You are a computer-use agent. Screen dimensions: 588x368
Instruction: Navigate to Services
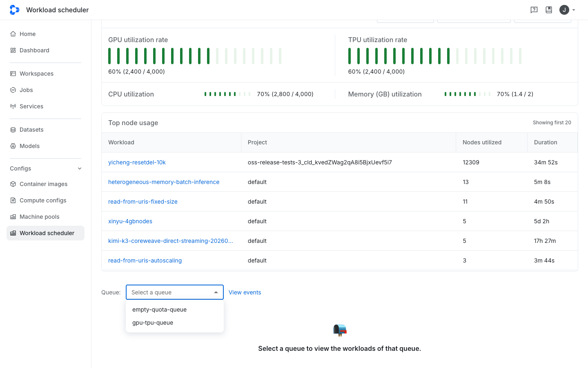point(45,106)
